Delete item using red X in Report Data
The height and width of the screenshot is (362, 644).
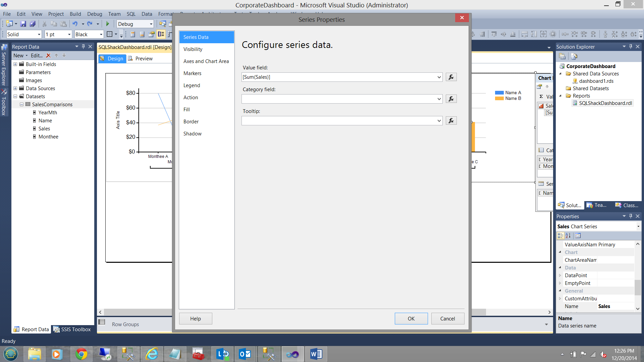48,56
